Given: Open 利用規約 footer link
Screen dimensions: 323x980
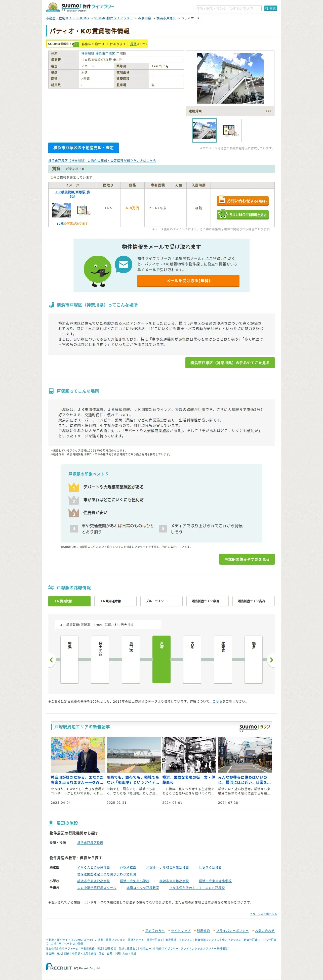Looking at the screenshot, I should click(203, 931).
